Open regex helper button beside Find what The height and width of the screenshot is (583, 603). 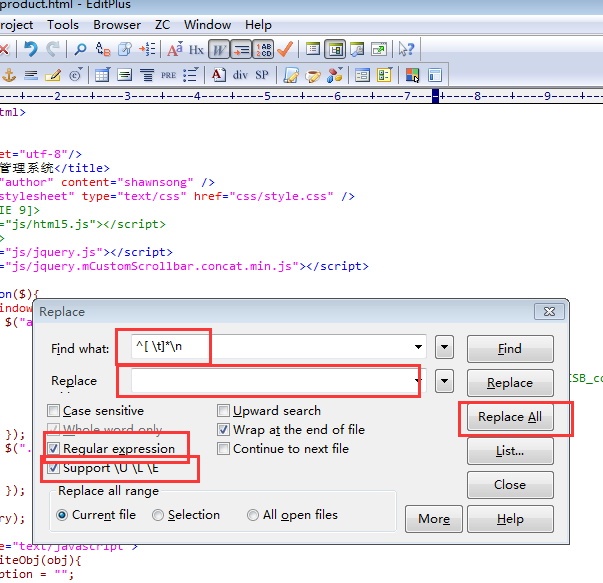coord(444,347)
